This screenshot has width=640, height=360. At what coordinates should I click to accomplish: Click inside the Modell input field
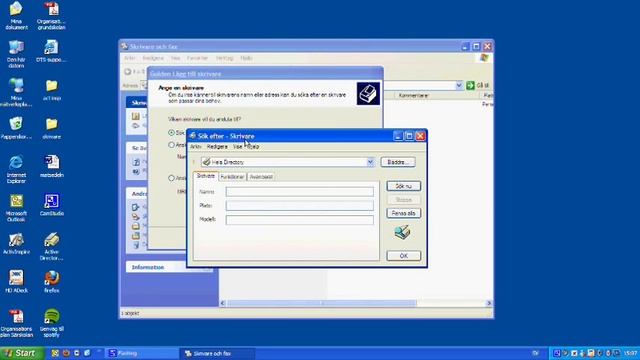(300, 220)
